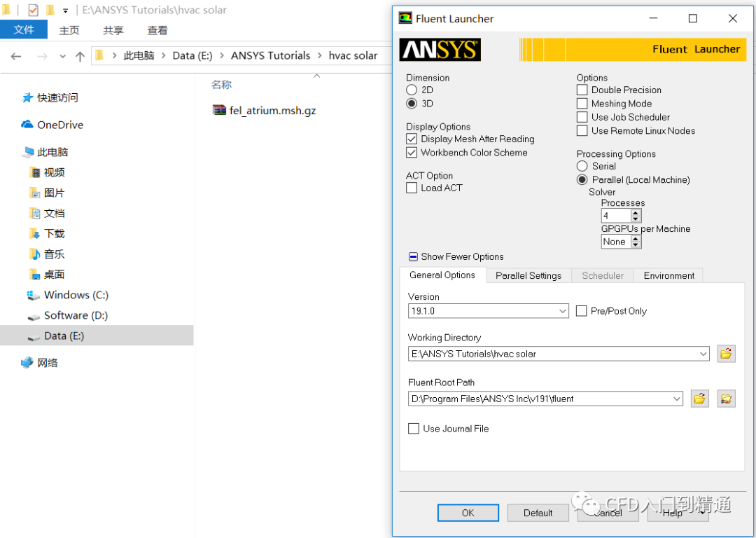
Task: Switch to Parallel Settings tab
Action: pyautogui.click(x=528, y=275)
